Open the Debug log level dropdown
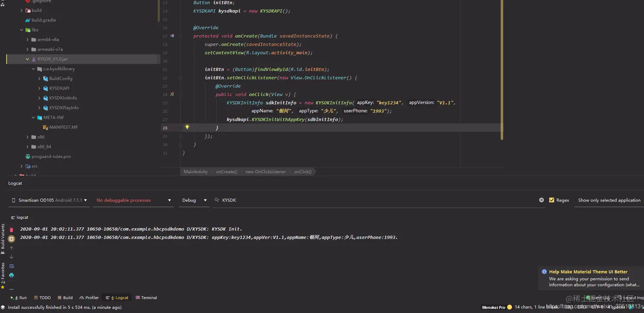 [194, 200]
